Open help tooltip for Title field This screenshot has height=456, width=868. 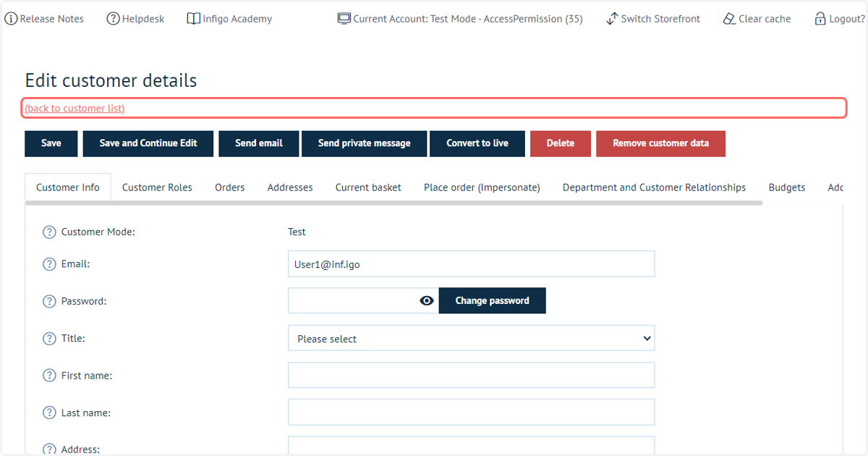pos(49,338)
